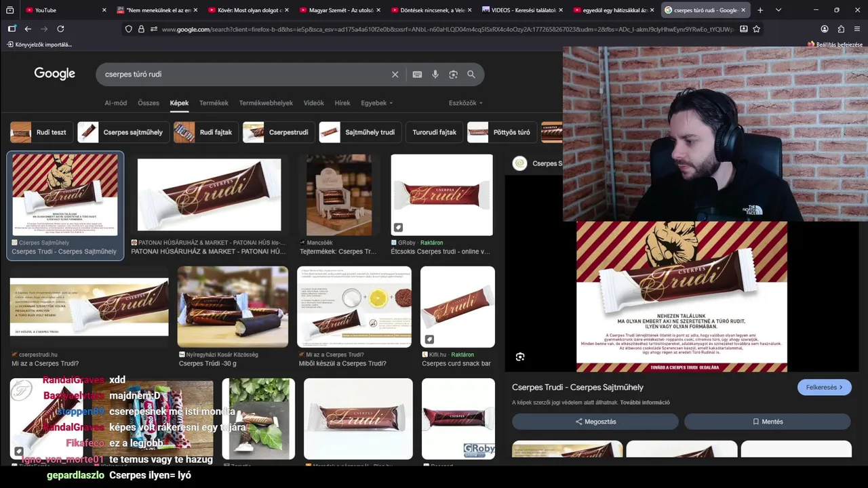This screenshot has height=488, width=868.
Task: Select the Pöttyös túró chip
Action: point(501,132)
